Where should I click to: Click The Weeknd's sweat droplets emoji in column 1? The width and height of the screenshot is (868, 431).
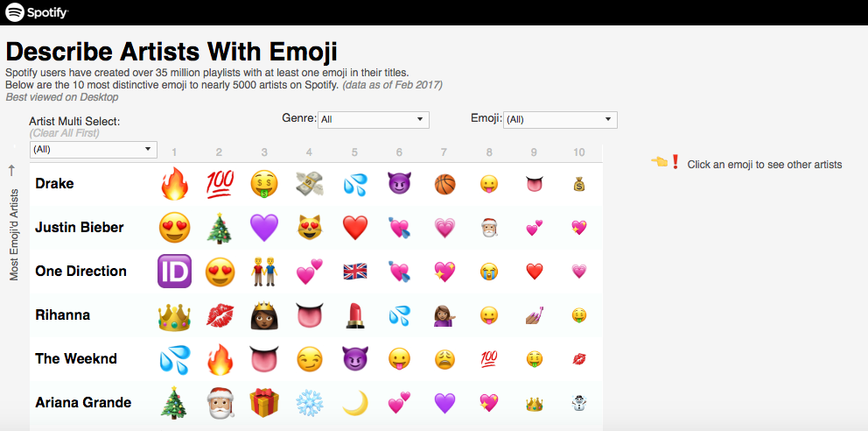(174, 359)
